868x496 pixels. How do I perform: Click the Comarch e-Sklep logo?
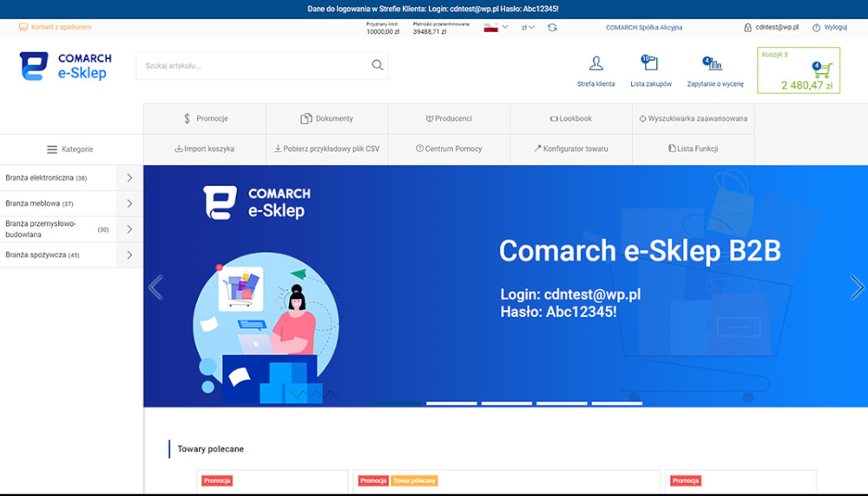coord(66,66)
